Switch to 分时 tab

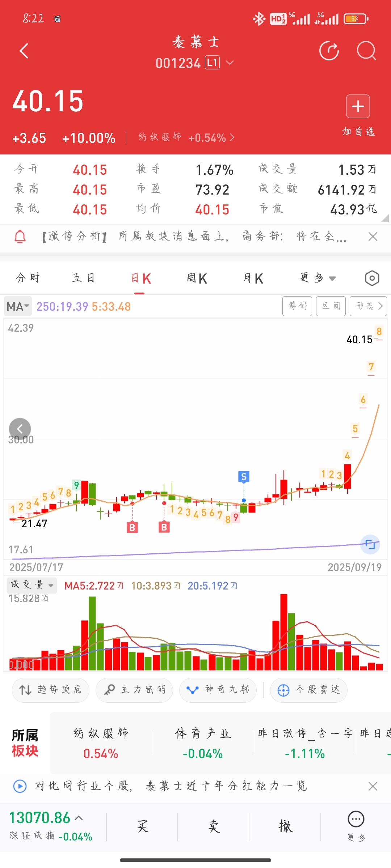coord(28,278)
